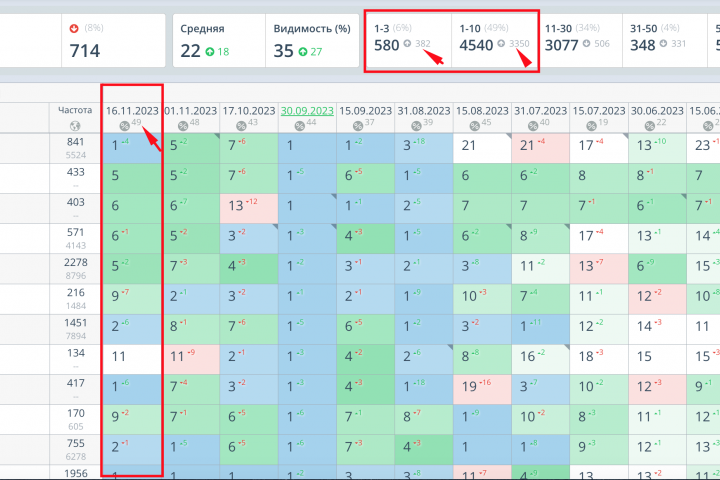720x480 pixels.
Task: Click the cell 3 -18 under 31.08.2023
Action: coord(424,148)
